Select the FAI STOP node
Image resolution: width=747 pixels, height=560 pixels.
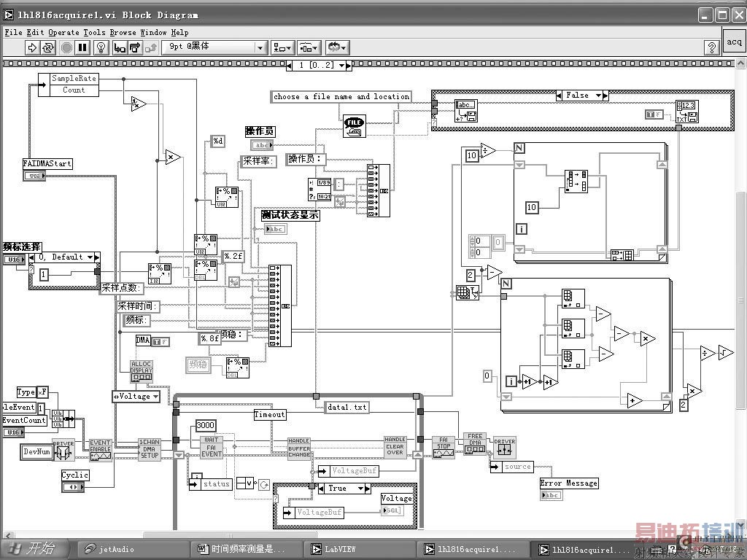click(x=444, y=447)
